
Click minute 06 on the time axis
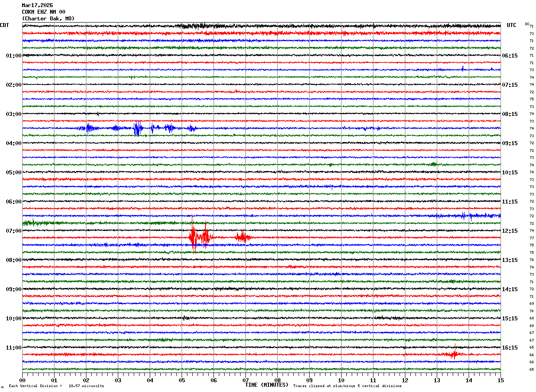click(214, 380)
